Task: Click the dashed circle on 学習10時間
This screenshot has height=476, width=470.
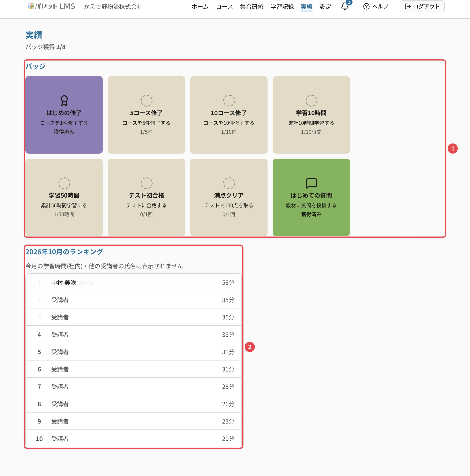Action: coord(311,100)
